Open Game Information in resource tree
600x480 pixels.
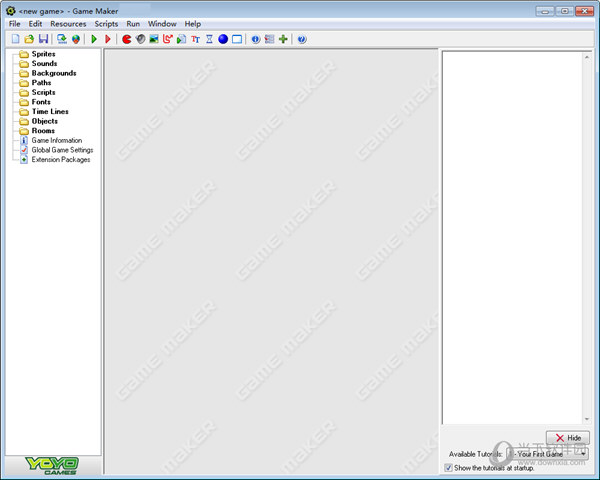click(x=51, y=140)
